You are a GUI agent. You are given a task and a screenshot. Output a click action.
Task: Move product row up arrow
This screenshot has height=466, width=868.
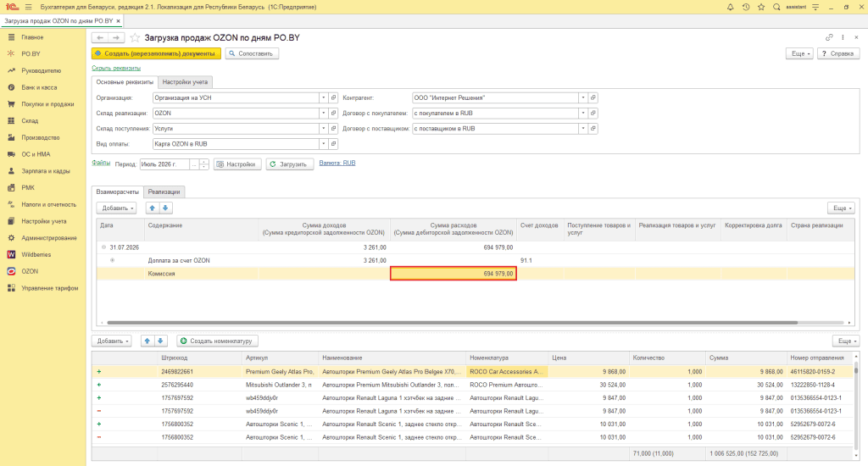pos(147,341)
